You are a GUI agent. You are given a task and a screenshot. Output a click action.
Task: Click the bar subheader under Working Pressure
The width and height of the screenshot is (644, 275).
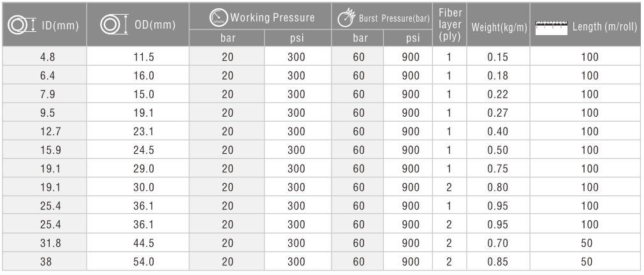[x=227, y=38]
